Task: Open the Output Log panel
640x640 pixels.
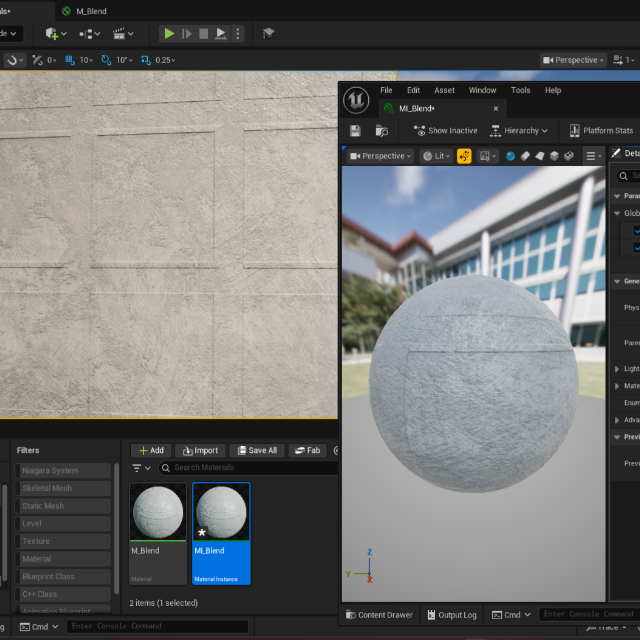Action: coord(452,615)
